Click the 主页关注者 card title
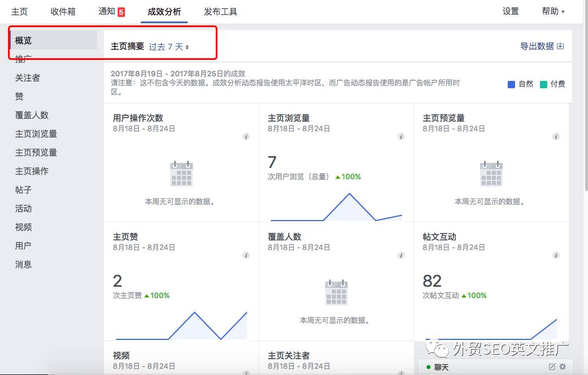This screenshot has height=375, width=588. tap(289, 356)
